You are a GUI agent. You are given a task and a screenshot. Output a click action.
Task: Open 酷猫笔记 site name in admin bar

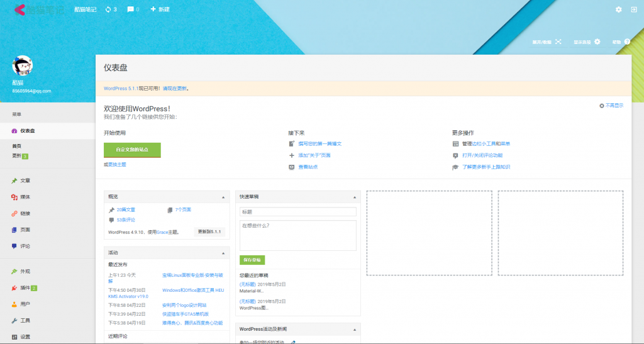point(85,9)
